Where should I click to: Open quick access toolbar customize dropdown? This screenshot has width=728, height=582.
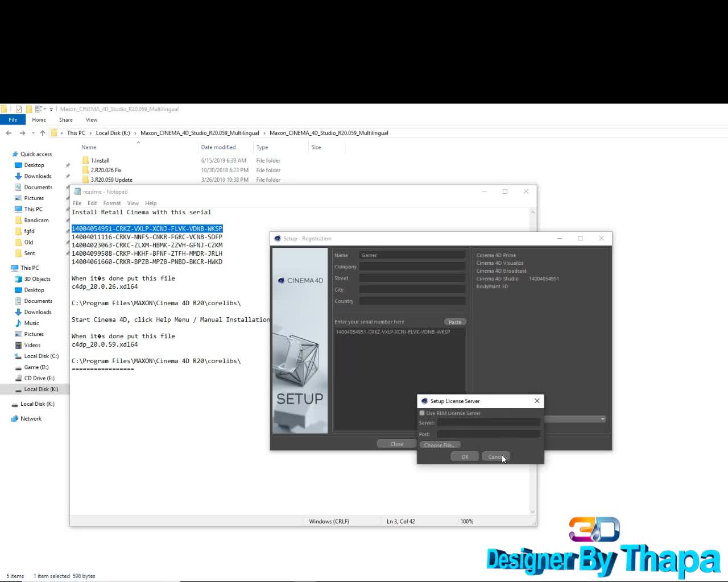click(x=51, y=109)
